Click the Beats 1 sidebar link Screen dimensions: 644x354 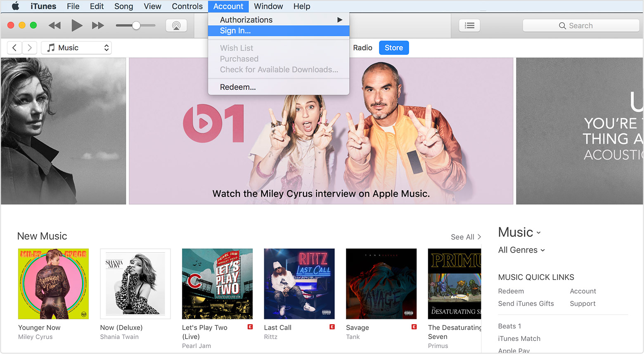[x=509, y=326]
